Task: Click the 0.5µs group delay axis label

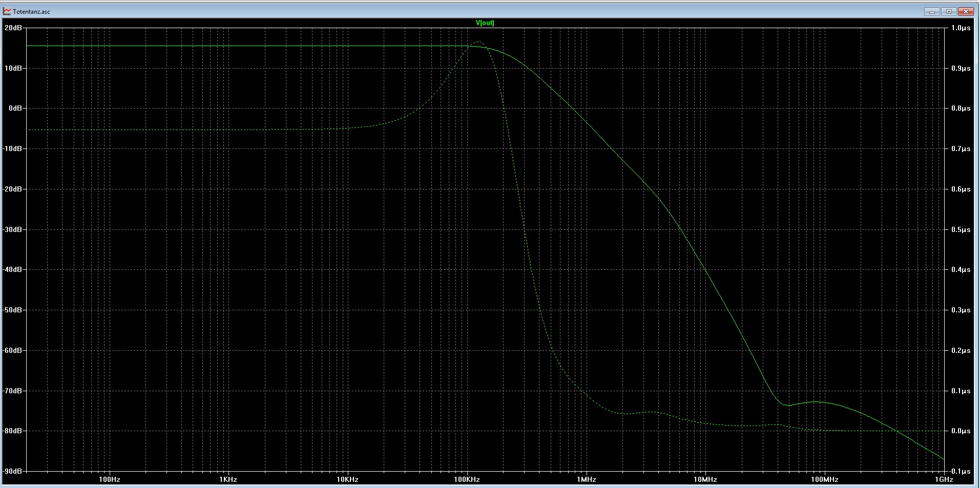Action: (961, 229)
